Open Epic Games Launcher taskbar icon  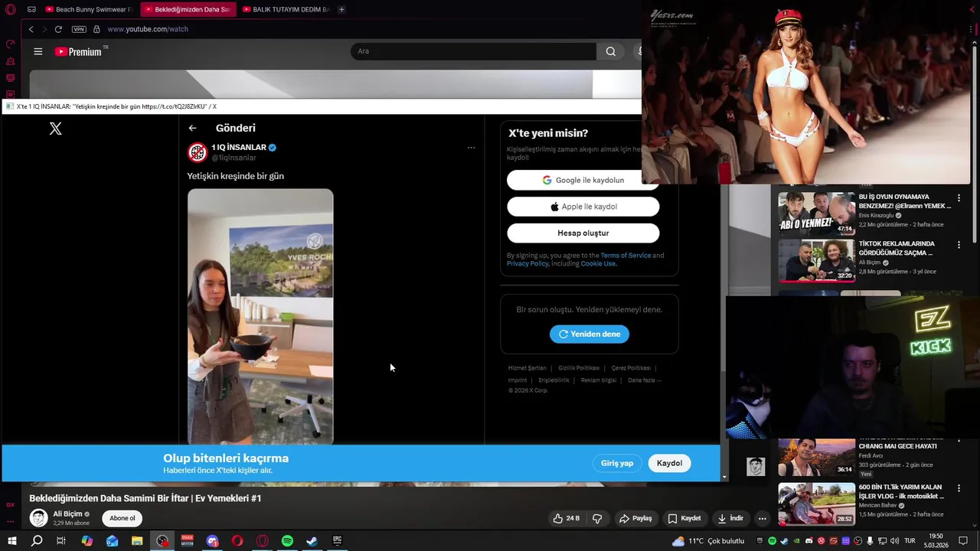click(337, 541)
